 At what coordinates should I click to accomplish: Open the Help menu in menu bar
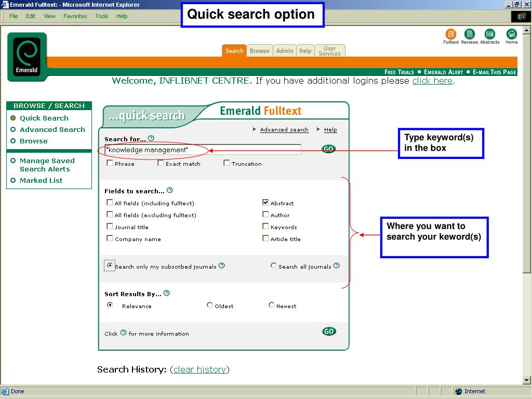[x=122, y=16]
